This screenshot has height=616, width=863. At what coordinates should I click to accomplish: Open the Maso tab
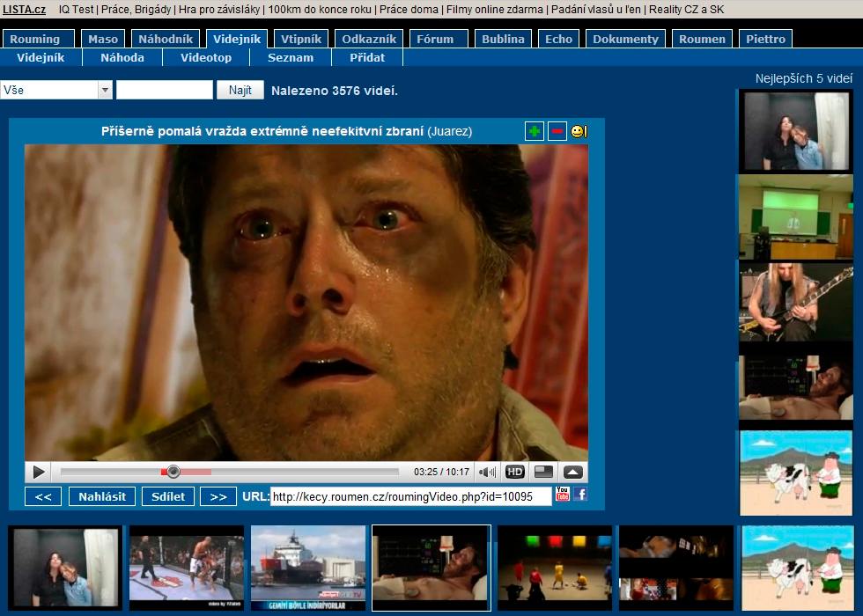(x=103, y=39)
